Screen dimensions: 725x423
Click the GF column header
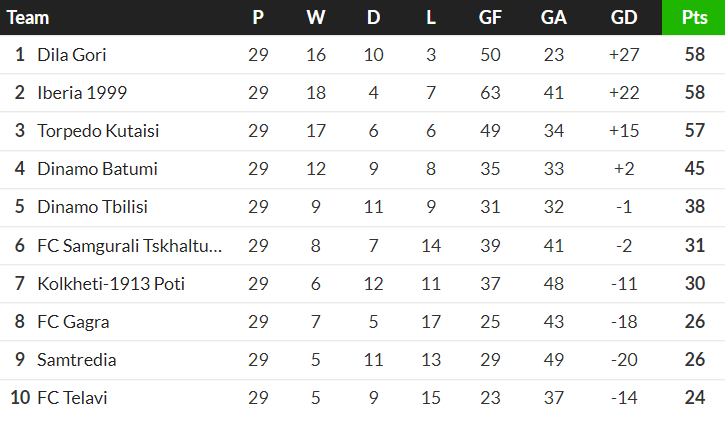pos(490,18)
